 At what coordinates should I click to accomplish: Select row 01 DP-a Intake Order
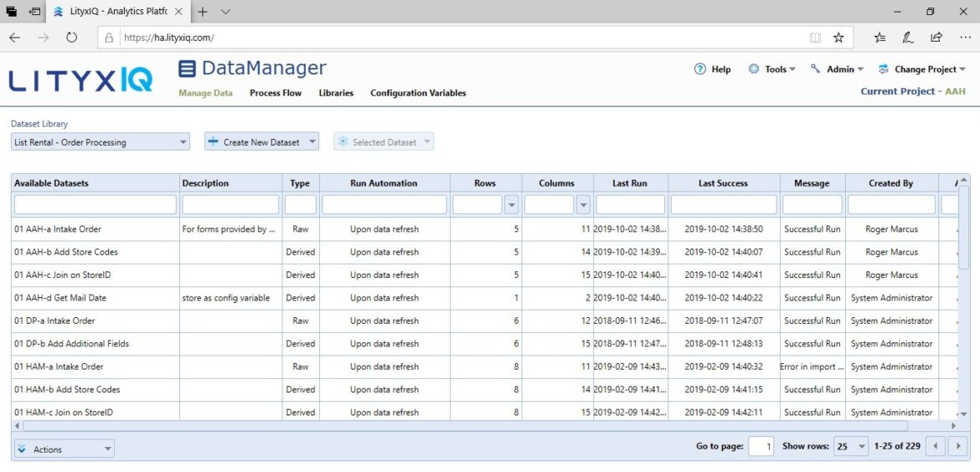485,321
